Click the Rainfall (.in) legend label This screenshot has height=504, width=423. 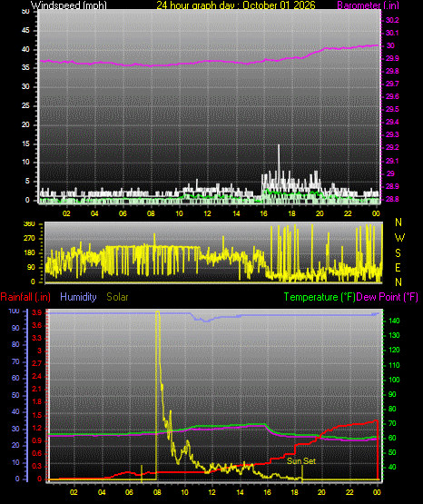pos(25,297)
